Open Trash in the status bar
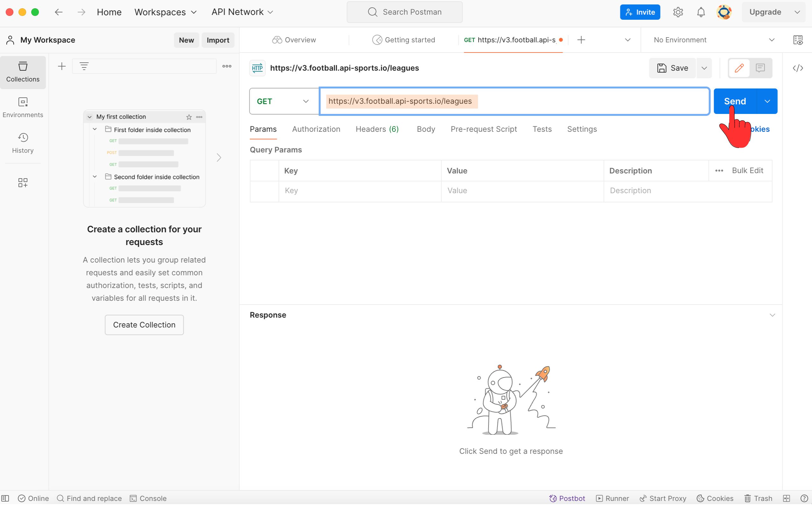 [x=758, y=498]
